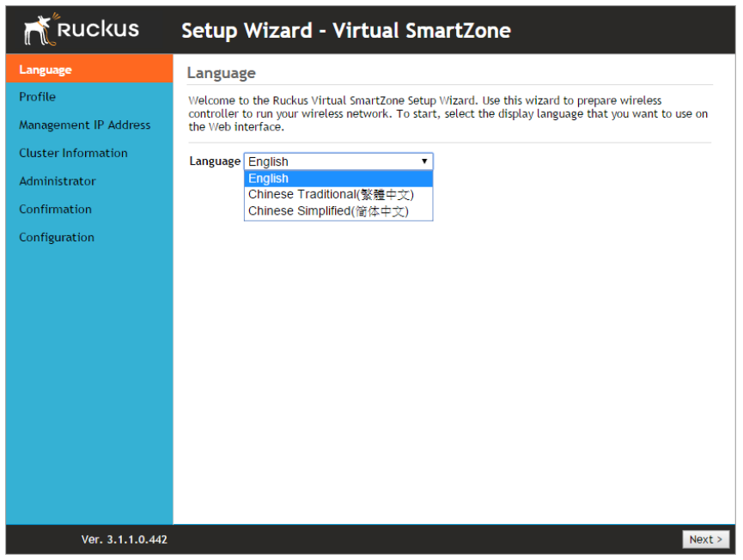Open the Language dropdown arrow

click(424, 161)
